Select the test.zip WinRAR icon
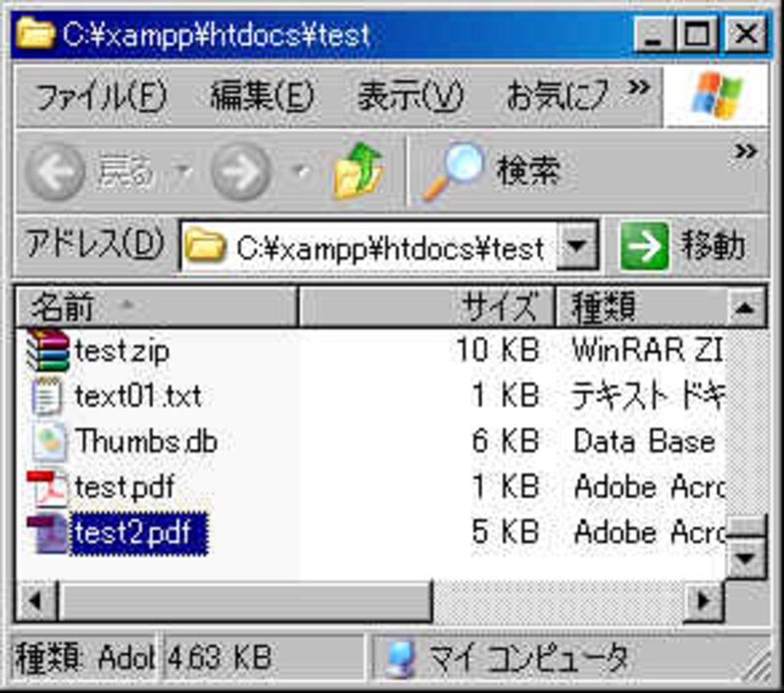Viewport: 784px width, 693px height. pyautogui.click(x=48, y=351)
